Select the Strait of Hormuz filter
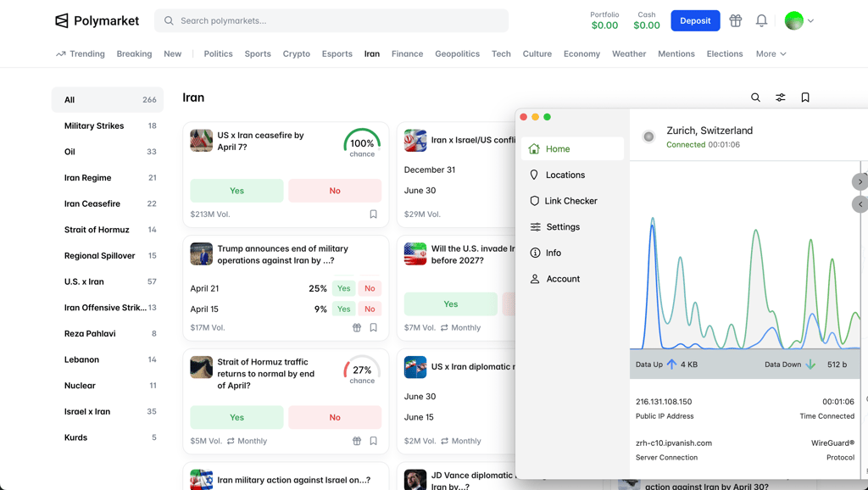Screen dimensions: 868x490 (x=108, y=230)
